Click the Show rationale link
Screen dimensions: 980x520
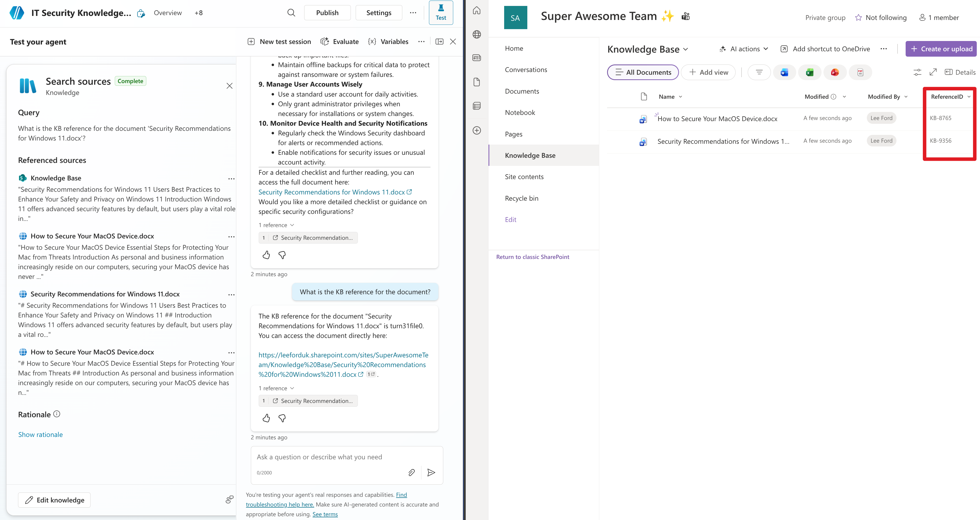point(40,434)
